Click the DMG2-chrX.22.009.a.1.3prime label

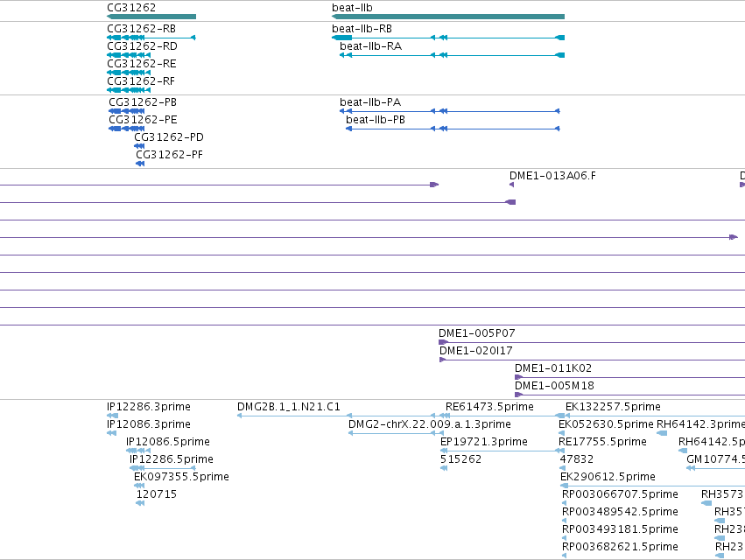[x=430, y=424]
